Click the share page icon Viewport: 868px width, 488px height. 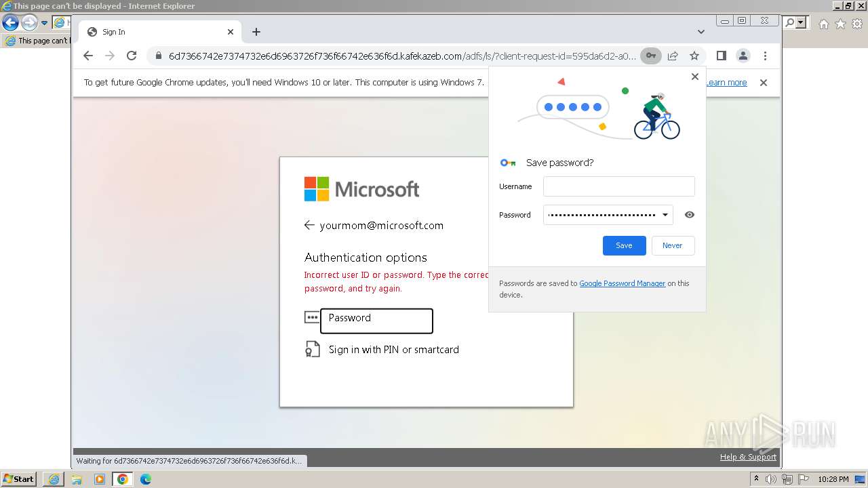coord(673,56)
